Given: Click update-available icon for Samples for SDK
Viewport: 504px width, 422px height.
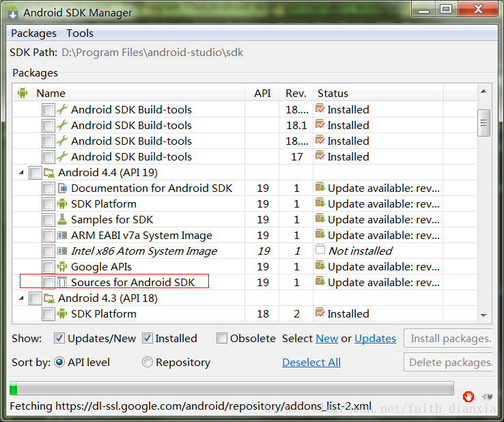Looking at the screenshot, I should pyautogui.click(x=320, y=219).
